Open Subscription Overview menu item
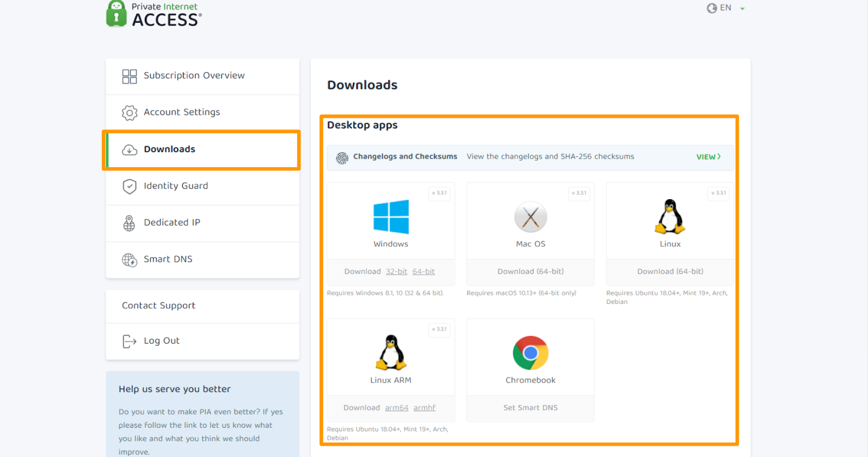The width and height of the screenshot is (868, 457). click(x=202, y=77)
